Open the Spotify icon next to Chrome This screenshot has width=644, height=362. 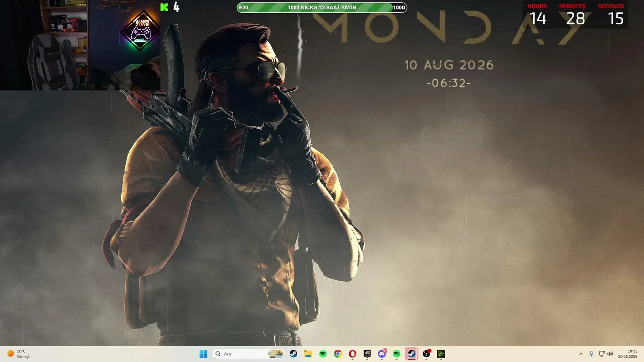[x=323, y=354]
